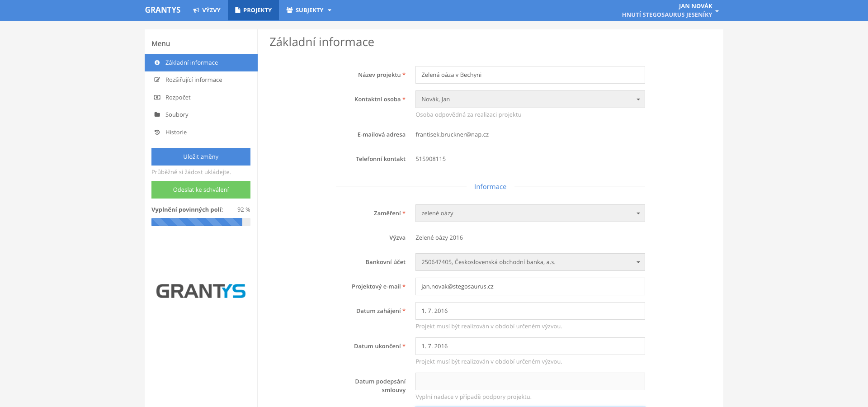The width and height of the screenshot is (868, 407).
Task: Open the Rozpočet section
Action: 201,98
